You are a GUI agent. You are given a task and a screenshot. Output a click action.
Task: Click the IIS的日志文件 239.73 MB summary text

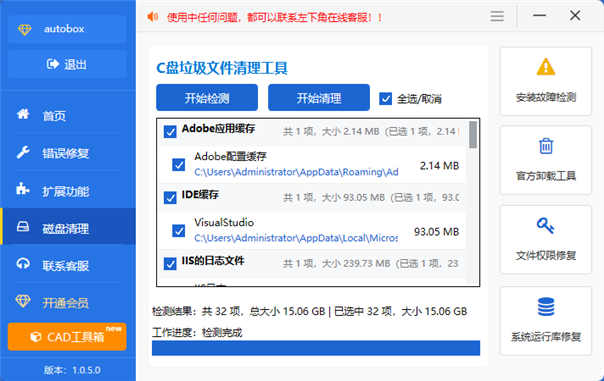(x=371, y=264)
